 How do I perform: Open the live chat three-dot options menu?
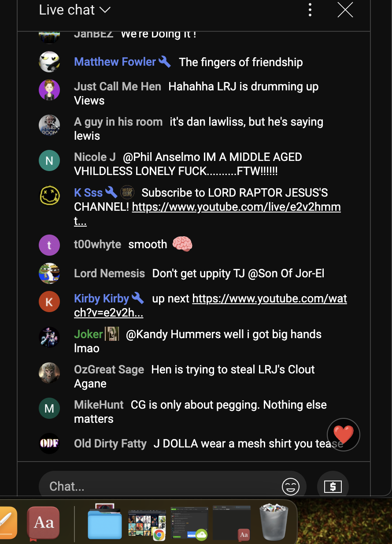point(310,10)
